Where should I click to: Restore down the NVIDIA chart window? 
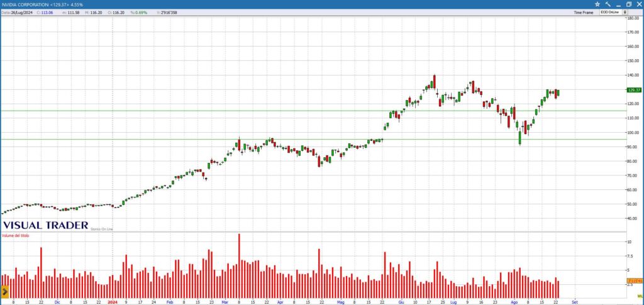[628, 4]
